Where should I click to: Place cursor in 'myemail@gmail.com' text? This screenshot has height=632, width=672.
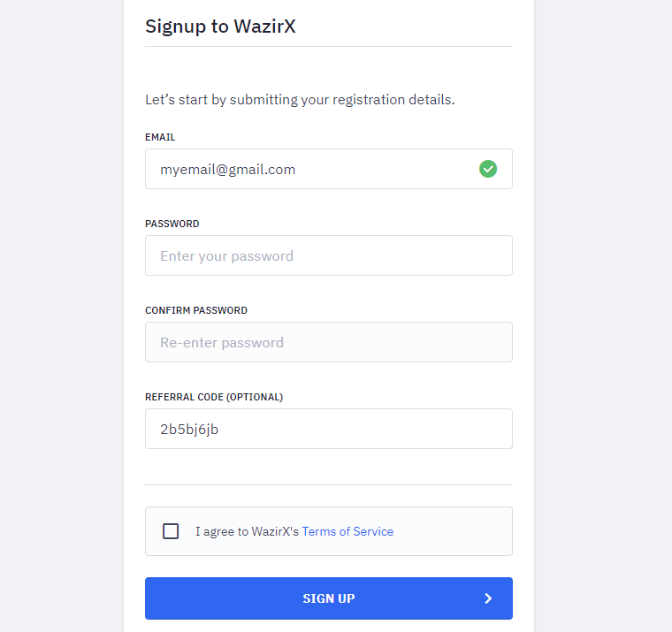pos(227,170)
